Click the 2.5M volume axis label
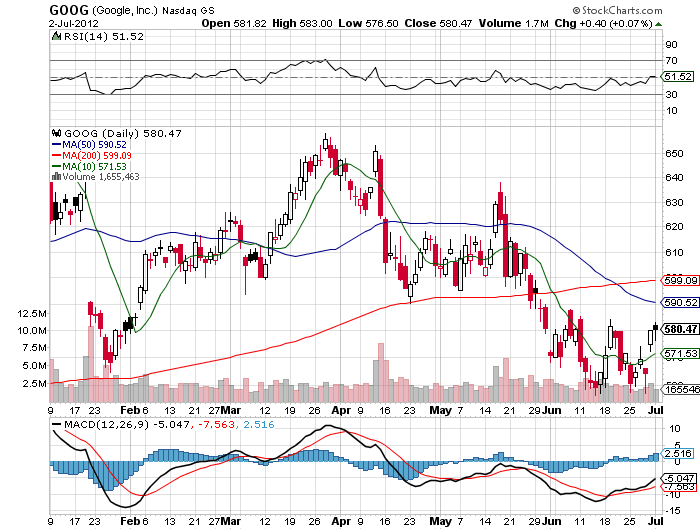This screenshot has width=700, height=530. pyautogui.click(x=34, y=384)
